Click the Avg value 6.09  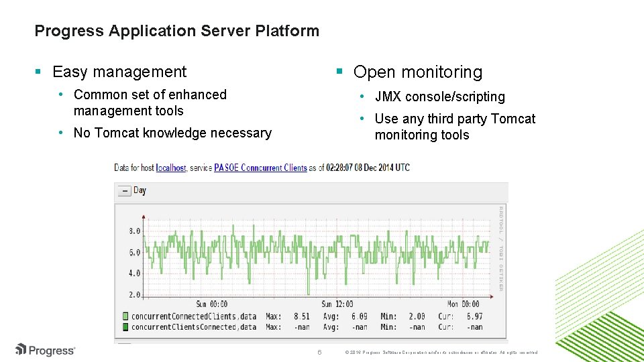(360, 316)
